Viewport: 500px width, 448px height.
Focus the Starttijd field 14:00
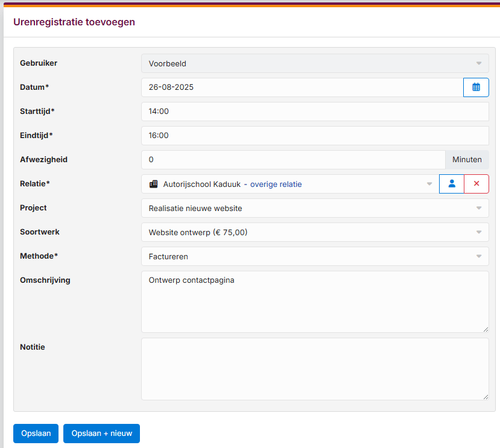click(x=315, y=112)
